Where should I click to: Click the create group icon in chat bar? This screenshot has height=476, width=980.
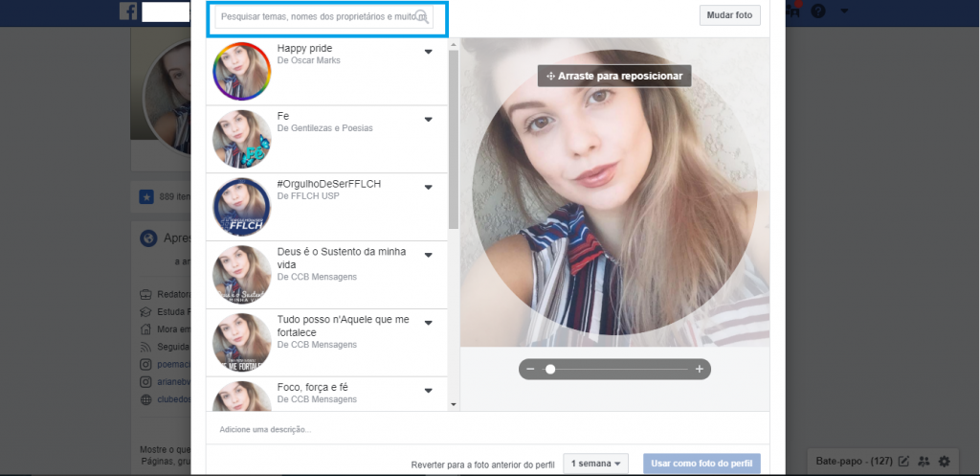click(924, 462)
